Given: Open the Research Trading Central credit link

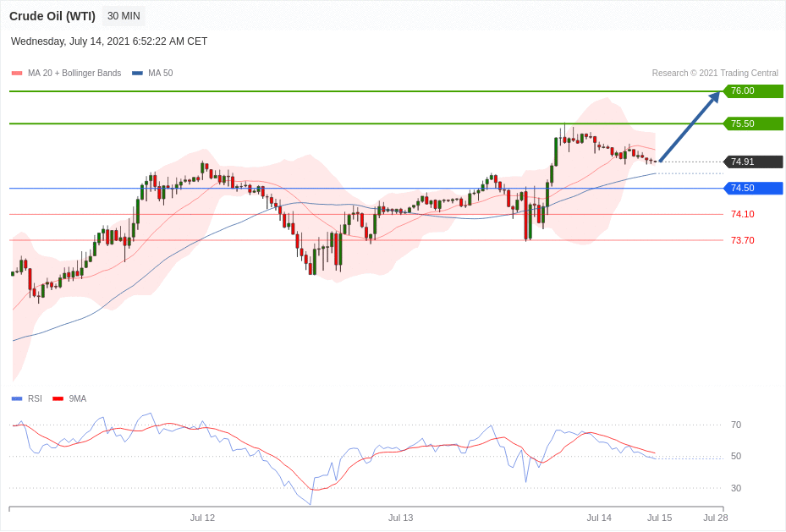Looking at the screenshot, I should (x=714, y=74).
